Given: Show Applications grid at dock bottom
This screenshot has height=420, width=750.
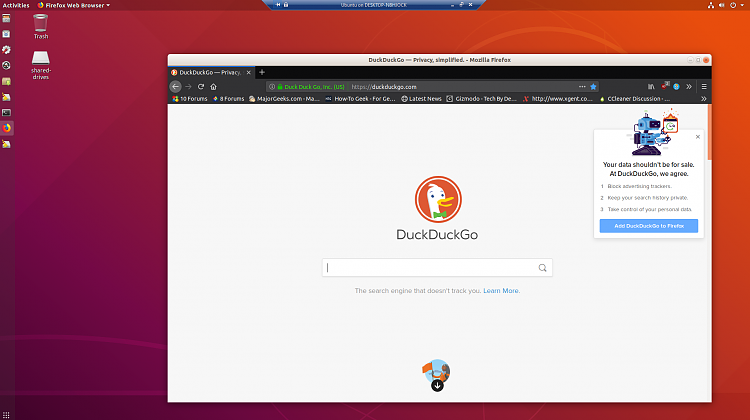Looking at the screenshot, I should 6,415.
